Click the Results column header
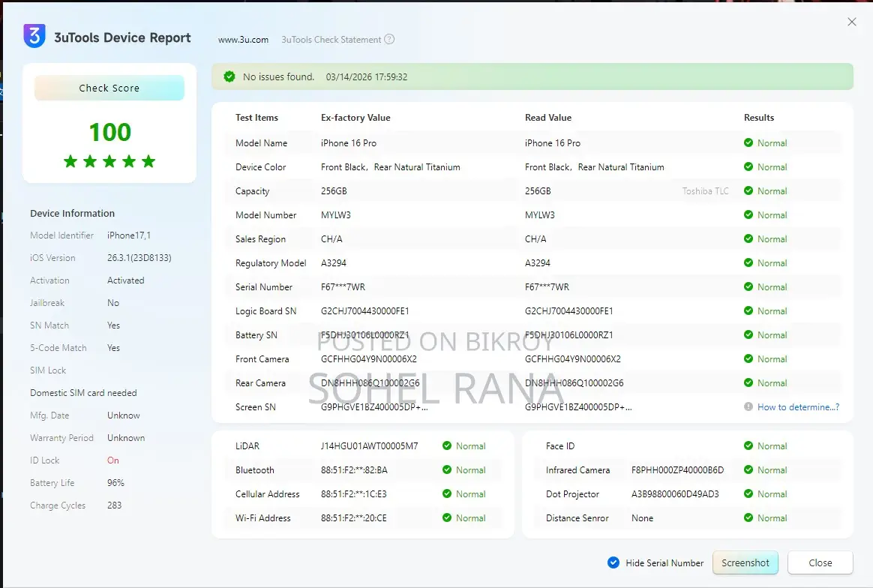The width and height of the screenshot is (873, 588). coord(759,118)
